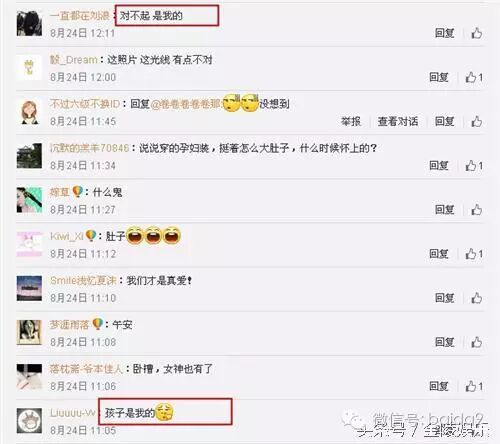Like the comment posted at 12:11
The height and width of the screenshot is (444, 500).
pyautogui.click(x=477, y=33)
